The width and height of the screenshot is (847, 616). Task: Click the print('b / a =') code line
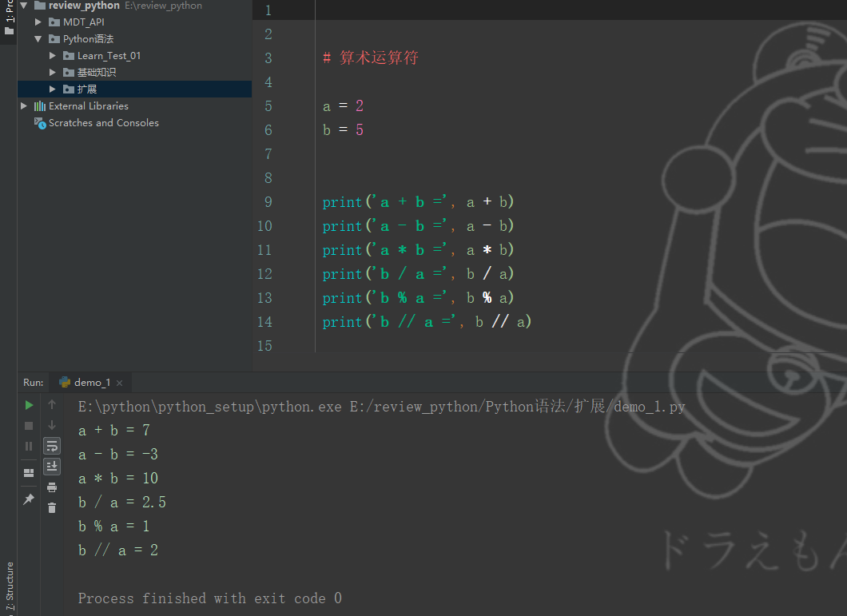(x=418, y=274)
